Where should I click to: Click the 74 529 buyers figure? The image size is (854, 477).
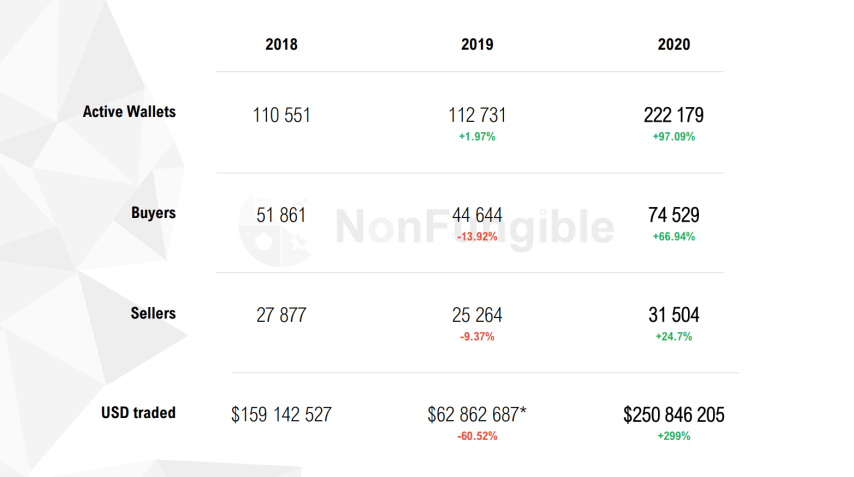pos(674,216)
